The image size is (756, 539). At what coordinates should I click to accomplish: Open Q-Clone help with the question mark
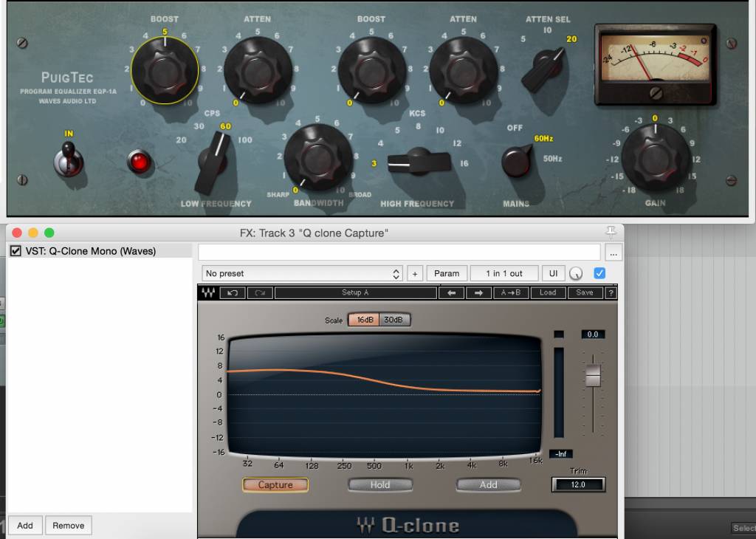[611, 292]
